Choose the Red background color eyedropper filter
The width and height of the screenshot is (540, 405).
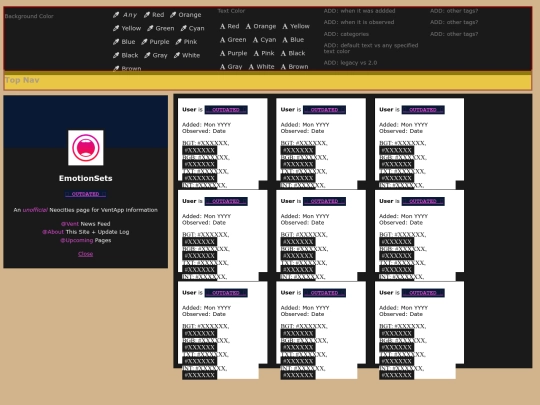pos(154,15)
